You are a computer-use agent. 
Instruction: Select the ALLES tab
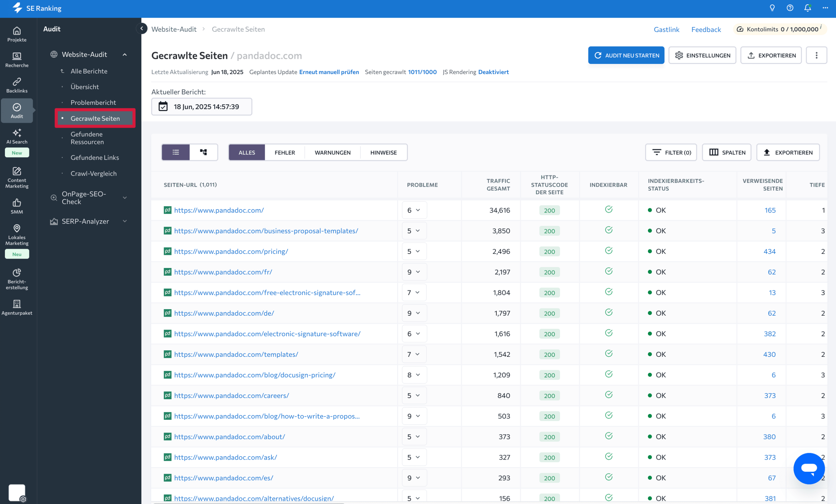(x=247, y=152)
